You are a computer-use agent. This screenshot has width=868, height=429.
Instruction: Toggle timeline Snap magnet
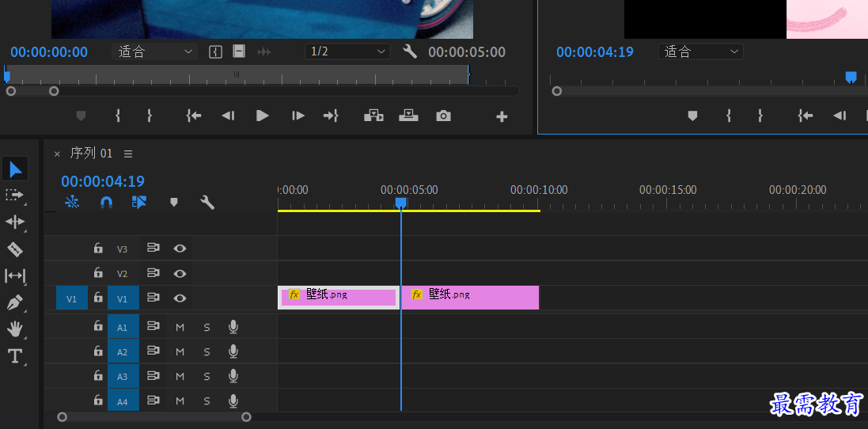point(106,203)
